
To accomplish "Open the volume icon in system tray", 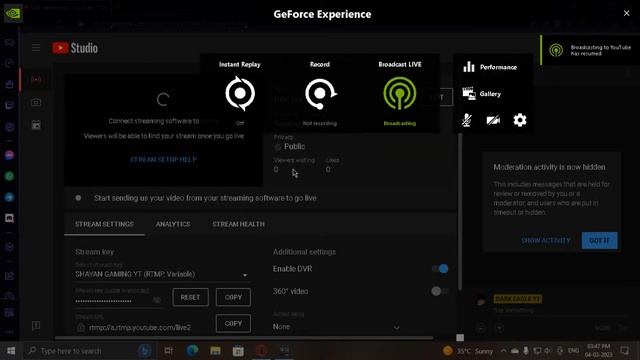I will coord(548,351).
